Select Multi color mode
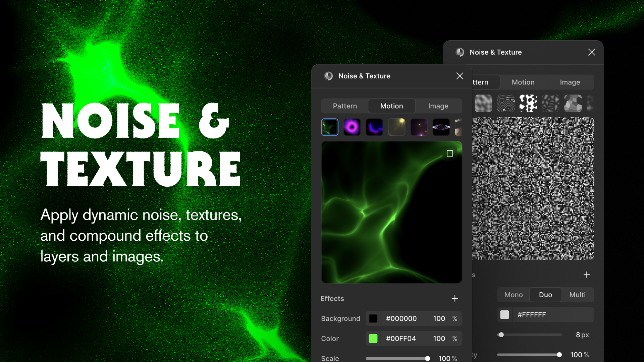 [577, 295]
